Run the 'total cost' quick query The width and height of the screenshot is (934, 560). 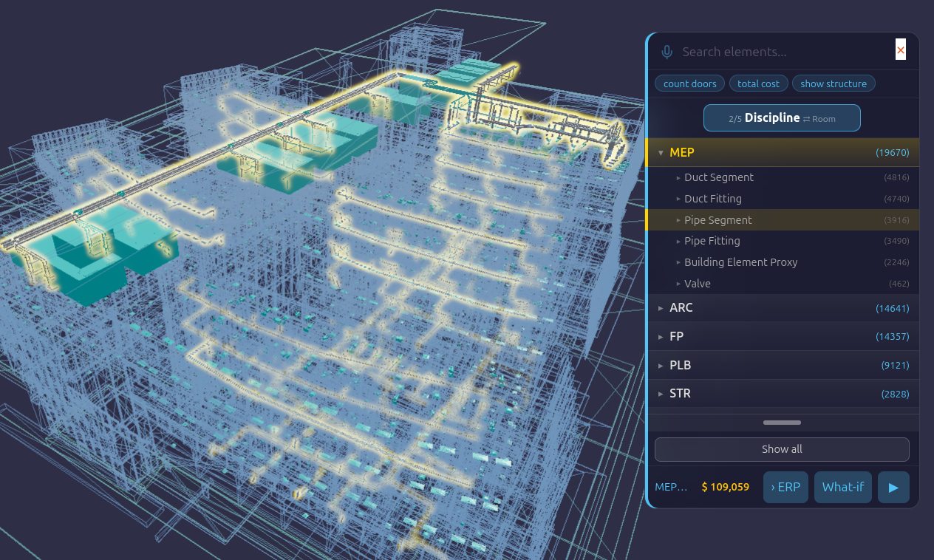pyautogui.click(x=759, y=83)
